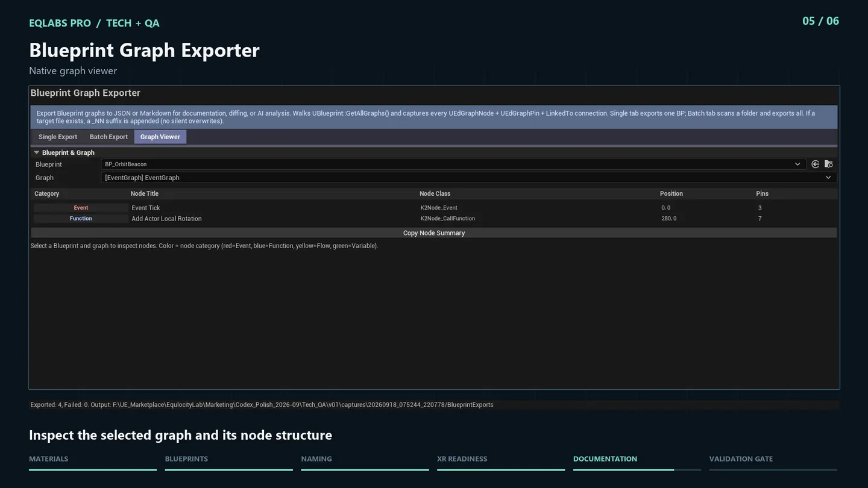
Task: Switch to the Batch Export tab
Action: (108, 137)
